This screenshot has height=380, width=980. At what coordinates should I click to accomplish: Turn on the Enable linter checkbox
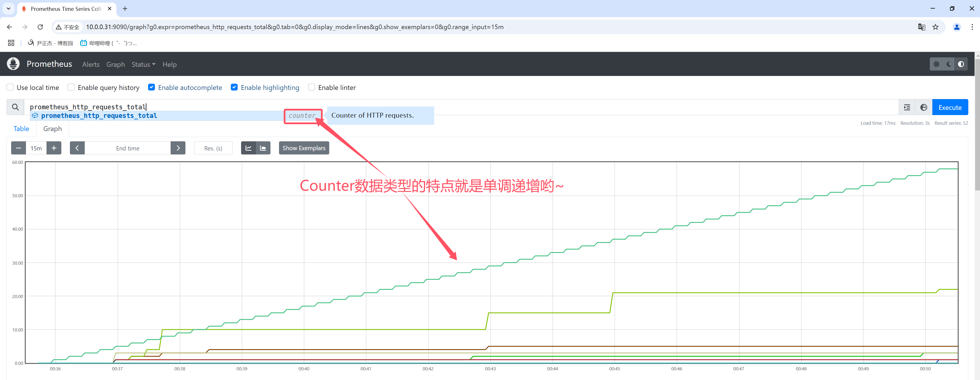312,87
